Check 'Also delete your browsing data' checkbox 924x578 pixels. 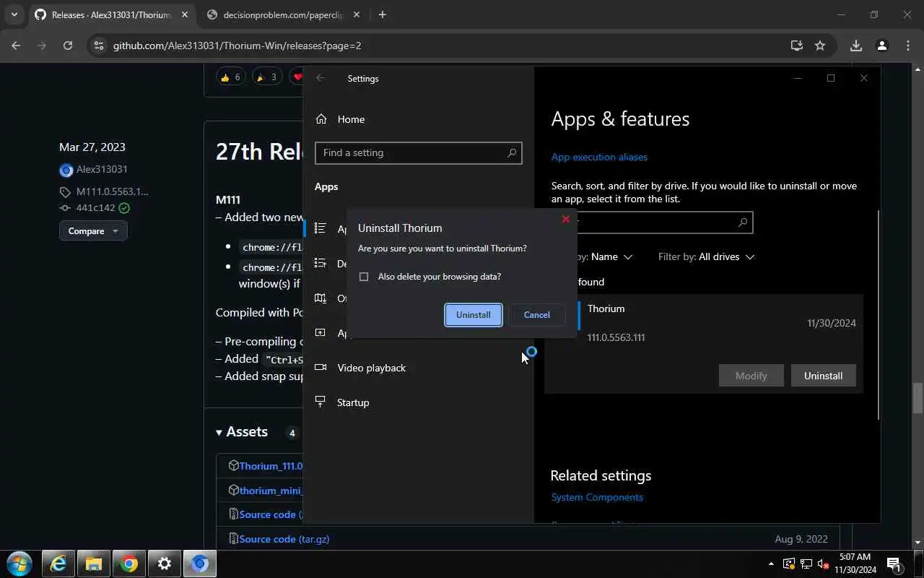(364, 277)
